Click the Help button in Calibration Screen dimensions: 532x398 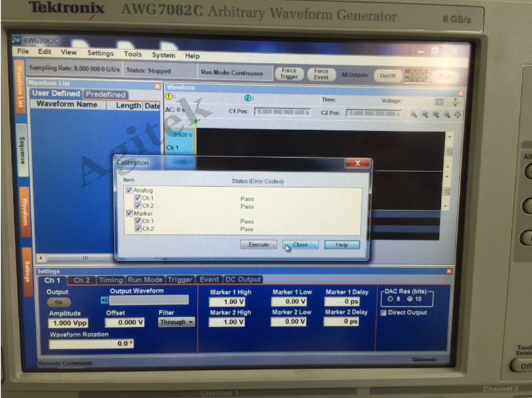click(x=342, y=245)
